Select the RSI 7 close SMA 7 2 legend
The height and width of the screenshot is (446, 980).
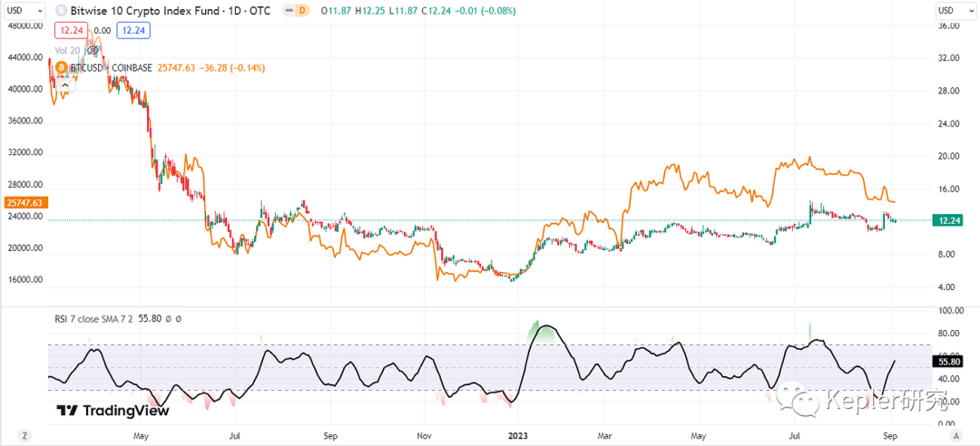click(x=93, y=318)
